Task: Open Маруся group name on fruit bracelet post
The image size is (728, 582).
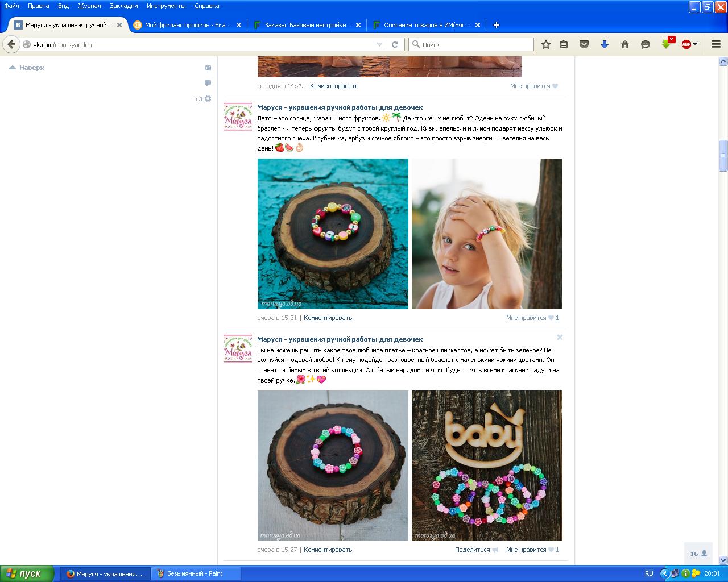Action: coord(340,107)
